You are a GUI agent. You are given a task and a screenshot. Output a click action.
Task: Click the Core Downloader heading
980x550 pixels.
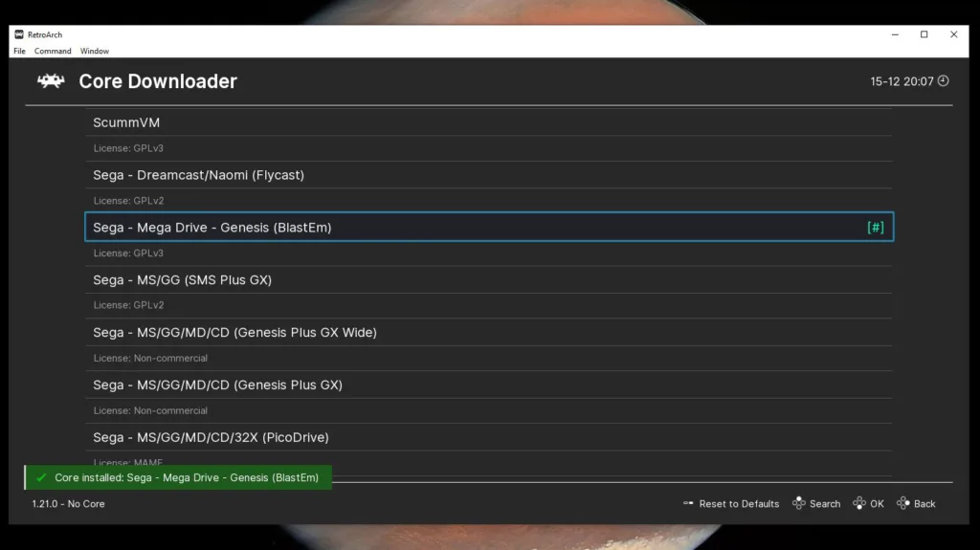[x=158, y=81]
